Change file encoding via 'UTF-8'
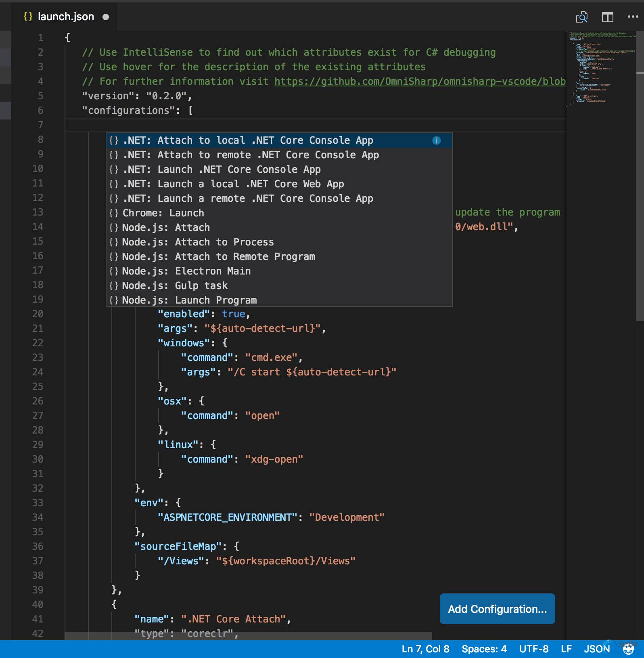The image size is (644, 658). (533, 649)
